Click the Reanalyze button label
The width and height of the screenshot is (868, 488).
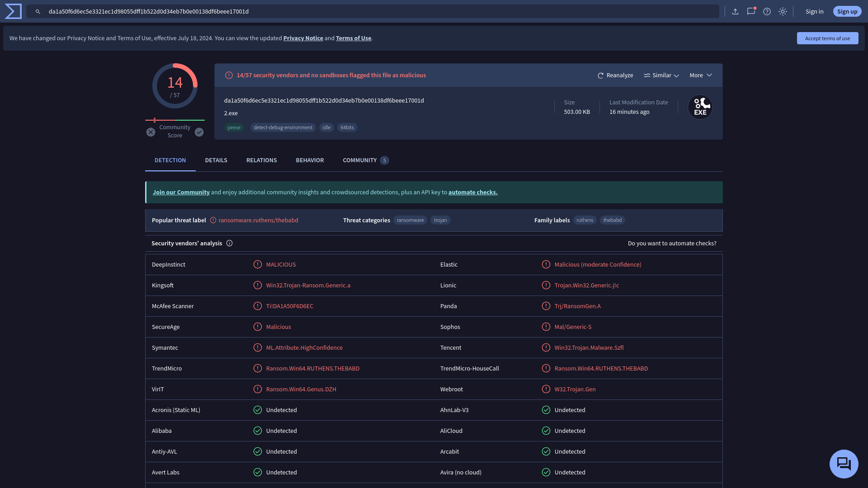[x=620, y=75]
